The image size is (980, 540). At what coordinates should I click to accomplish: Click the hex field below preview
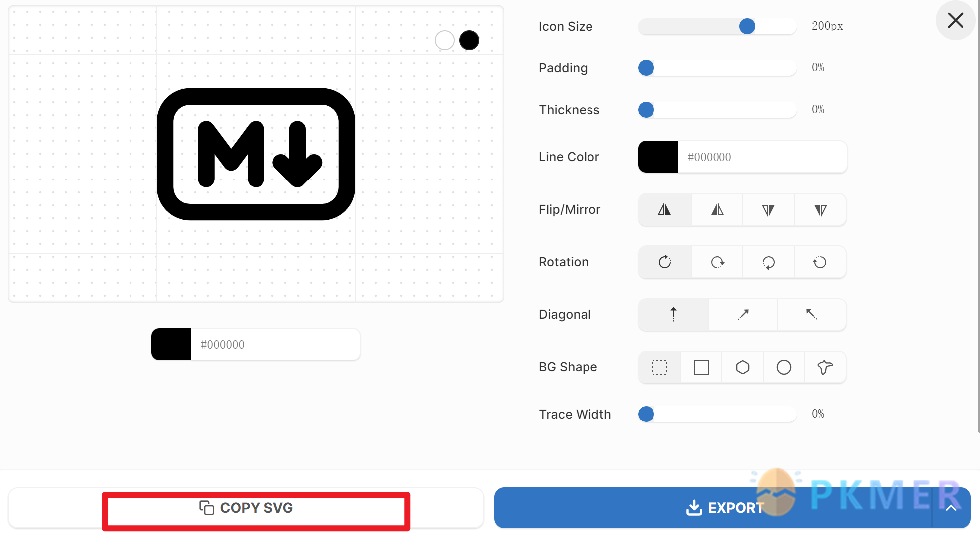click(275, 345)
